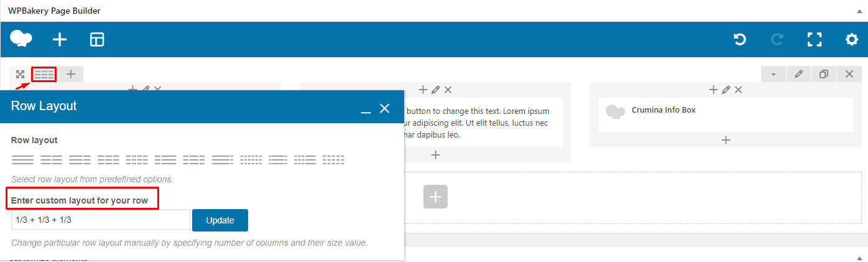Click the 'Change particular row layout manually' hint

190,243
